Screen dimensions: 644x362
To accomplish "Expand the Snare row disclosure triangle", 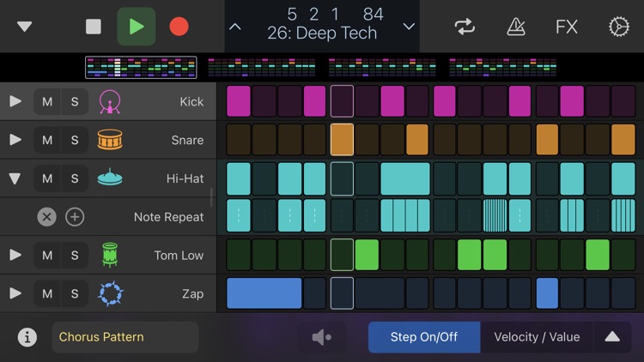I will pyautogui.click(x=15, y=140).
